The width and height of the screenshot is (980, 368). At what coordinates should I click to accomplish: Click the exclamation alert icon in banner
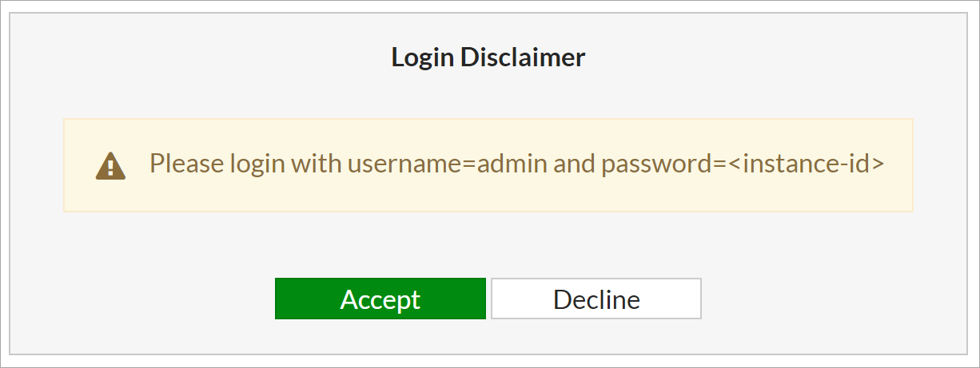click(110, 165)
